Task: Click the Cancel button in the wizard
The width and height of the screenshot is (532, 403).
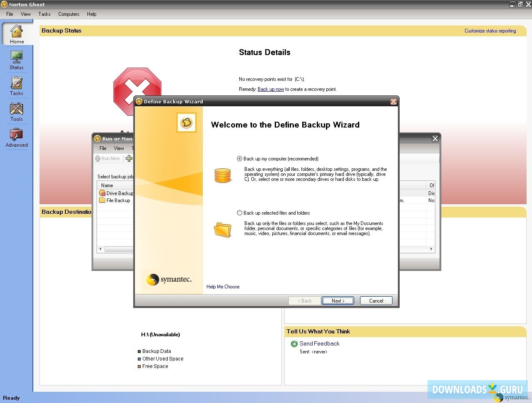Action: pyautogui.click(x=376, y=301)
